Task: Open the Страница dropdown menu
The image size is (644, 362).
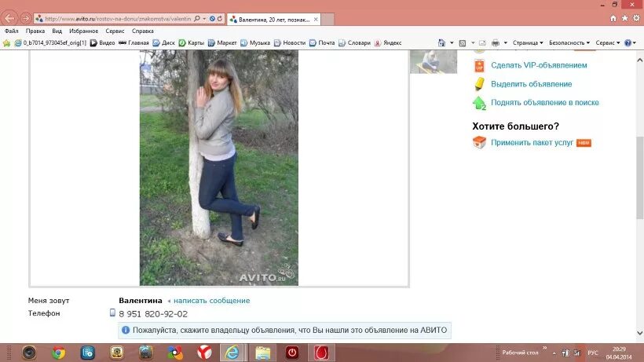Action: coord(528,42)
